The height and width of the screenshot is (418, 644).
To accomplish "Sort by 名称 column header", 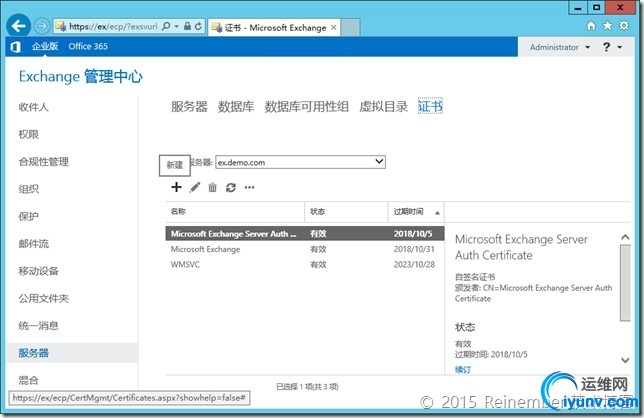I will coord(235,212).
